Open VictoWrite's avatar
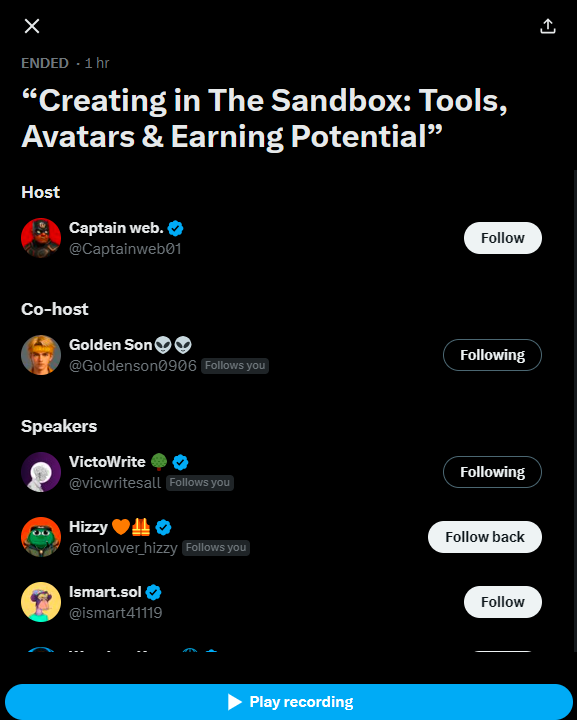 tap(41, 472)
